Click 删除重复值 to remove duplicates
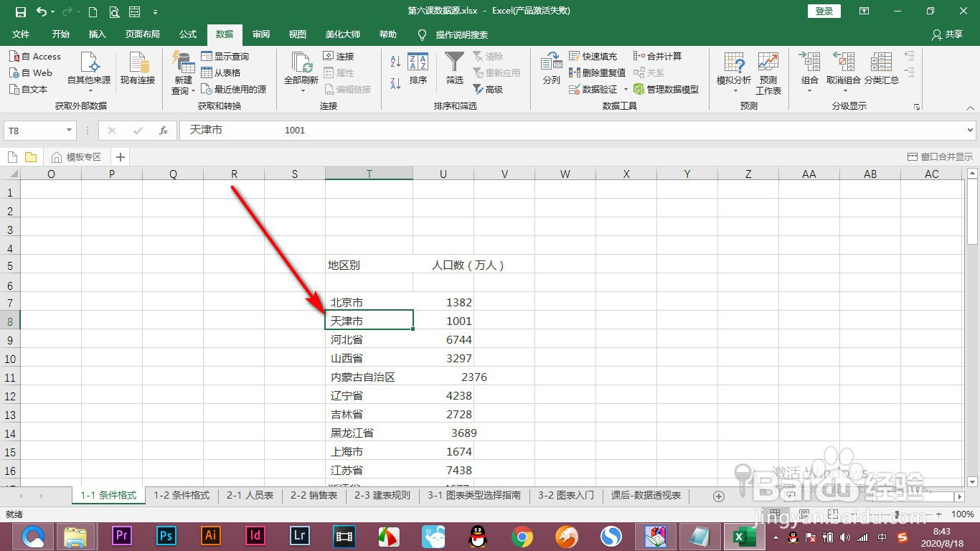 coord(598,72)
